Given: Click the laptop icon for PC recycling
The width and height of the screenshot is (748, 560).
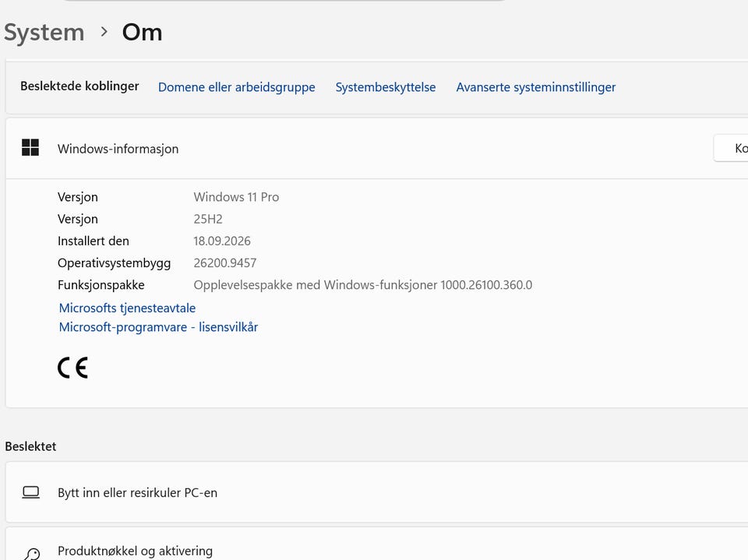Looking at the screenshot, I should tap(31, 492).
